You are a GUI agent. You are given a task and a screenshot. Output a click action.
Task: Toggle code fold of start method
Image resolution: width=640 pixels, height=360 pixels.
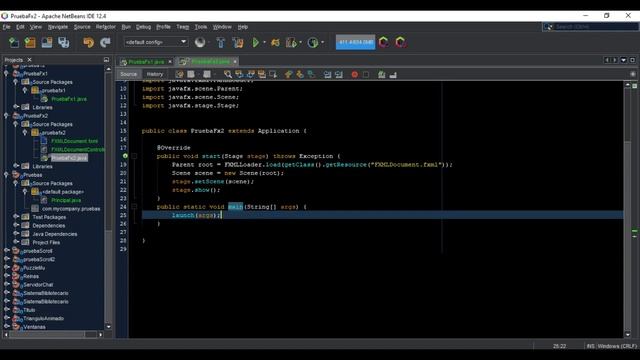(x=134, y=156)
